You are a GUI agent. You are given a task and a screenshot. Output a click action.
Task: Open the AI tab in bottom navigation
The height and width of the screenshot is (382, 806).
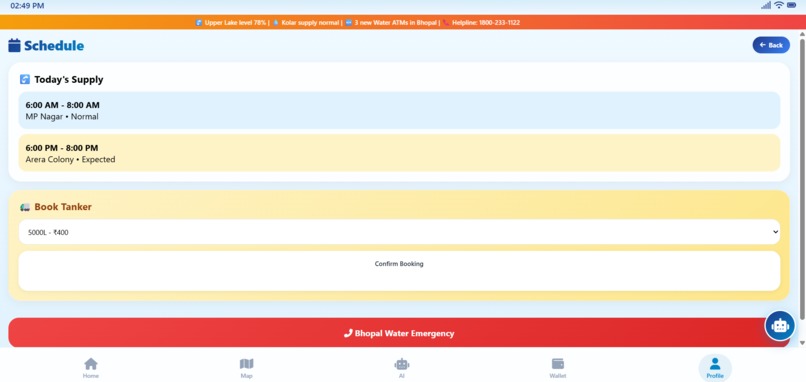click(401, 368)
